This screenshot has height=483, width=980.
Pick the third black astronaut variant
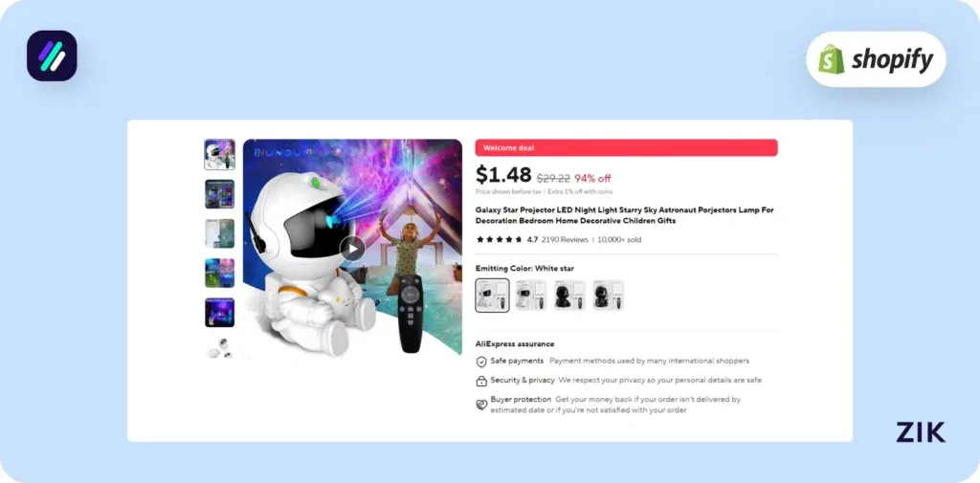click(569, 295)
